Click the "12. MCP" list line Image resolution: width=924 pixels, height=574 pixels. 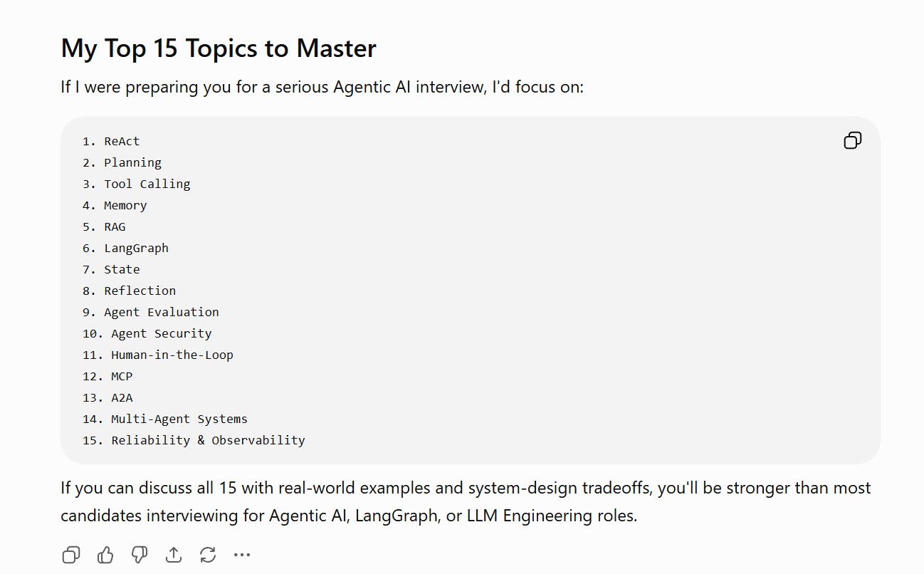107,376
